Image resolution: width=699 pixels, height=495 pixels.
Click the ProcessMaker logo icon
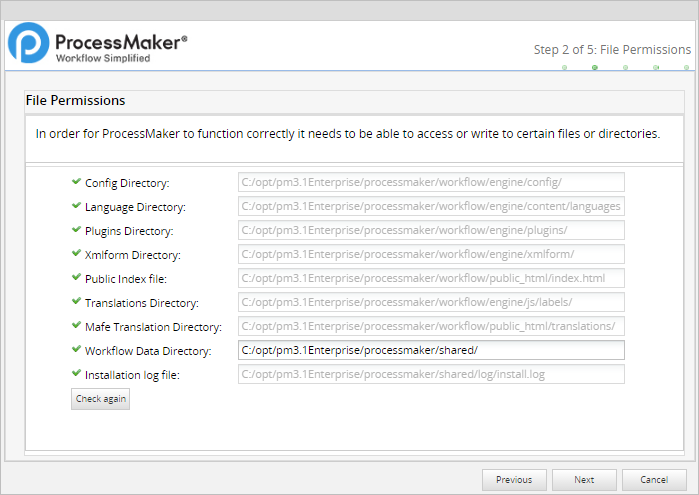28,45
